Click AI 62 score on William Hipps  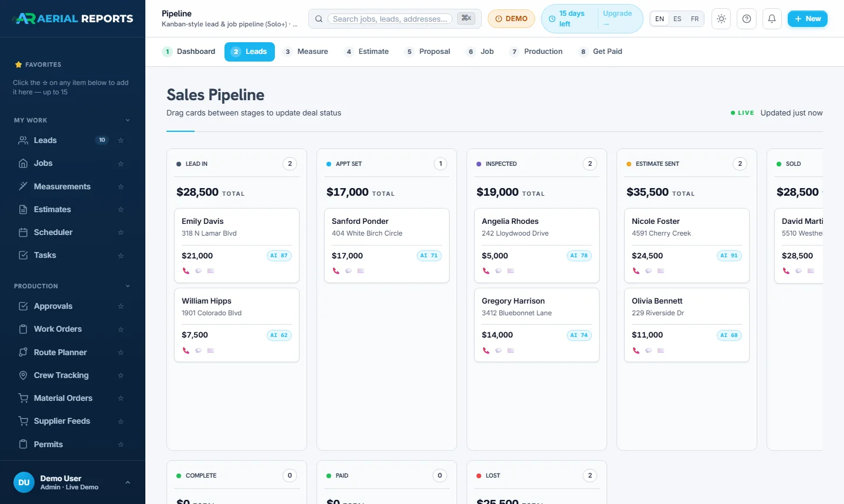tap(279, 335)
